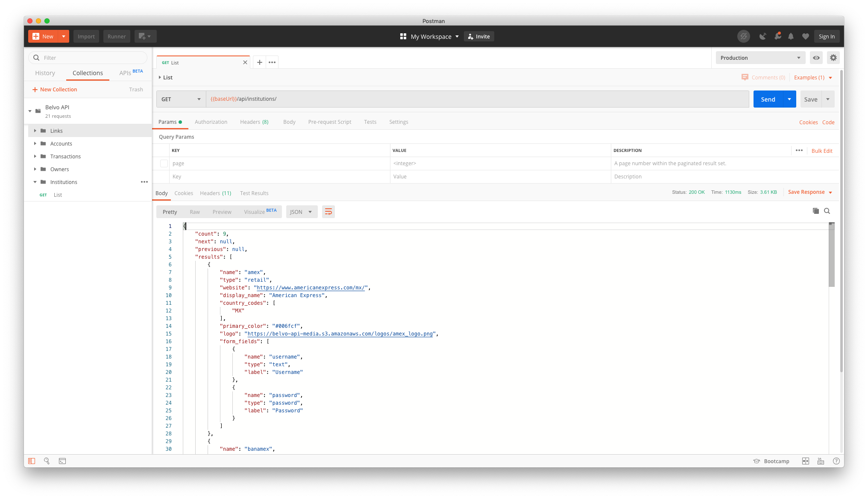Open the Postman console icon

[62, 461]
